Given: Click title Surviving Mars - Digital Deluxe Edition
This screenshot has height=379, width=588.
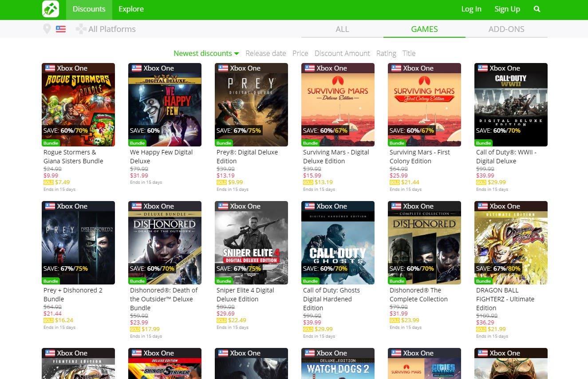Looking at the screenshot, I should click(336, 157).
